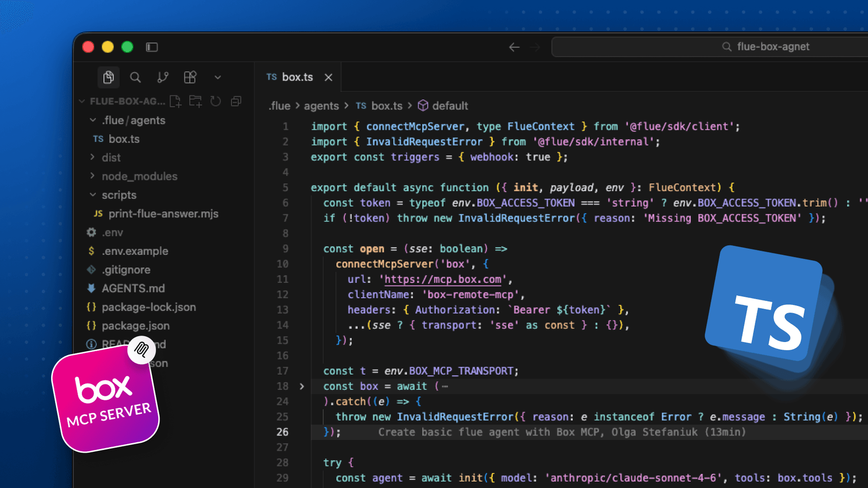Click the git icon beside .gitignore
Screen dimensions: 868x488
point(91,270)
